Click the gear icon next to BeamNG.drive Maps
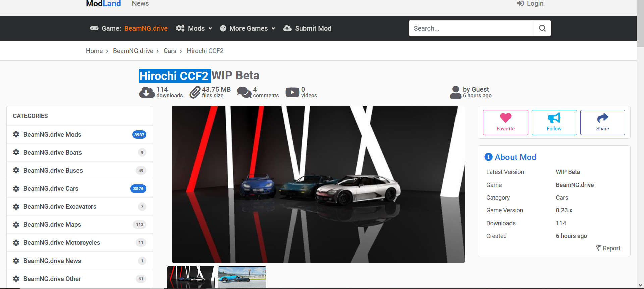Screen dimensions: 644x289 click(16, 224)
